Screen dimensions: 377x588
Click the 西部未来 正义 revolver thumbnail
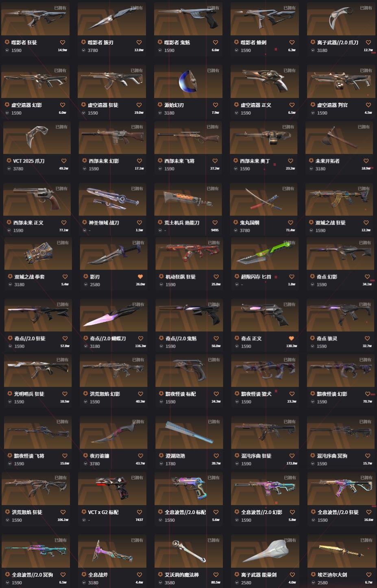point(37,200)
